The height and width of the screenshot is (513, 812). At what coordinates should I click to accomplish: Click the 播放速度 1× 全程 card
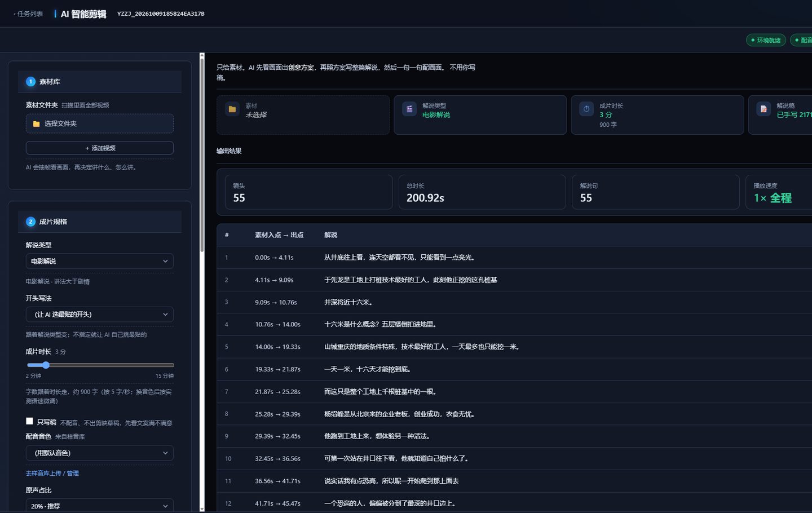click(x=779, y=192)
